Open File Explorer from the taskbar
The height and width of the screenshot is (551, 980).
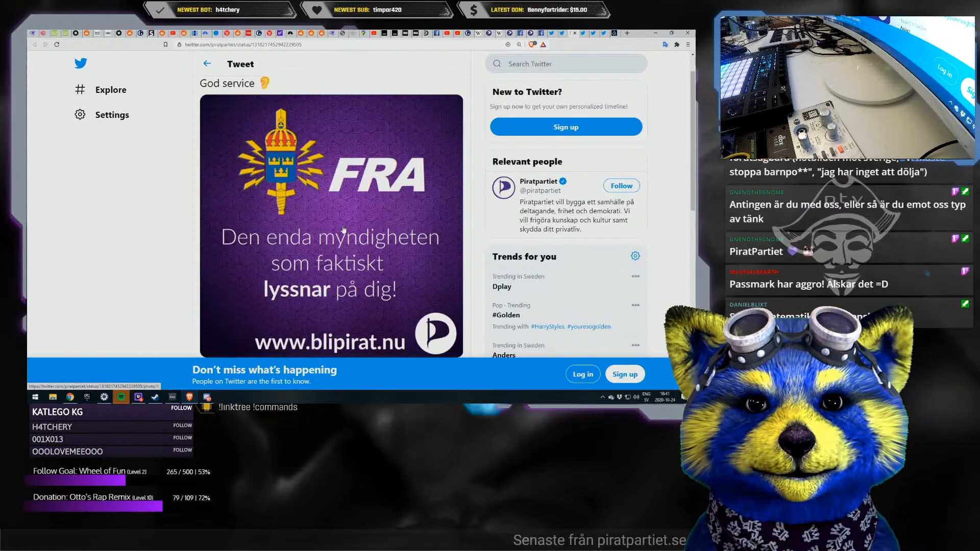click(x=53, y=397)
